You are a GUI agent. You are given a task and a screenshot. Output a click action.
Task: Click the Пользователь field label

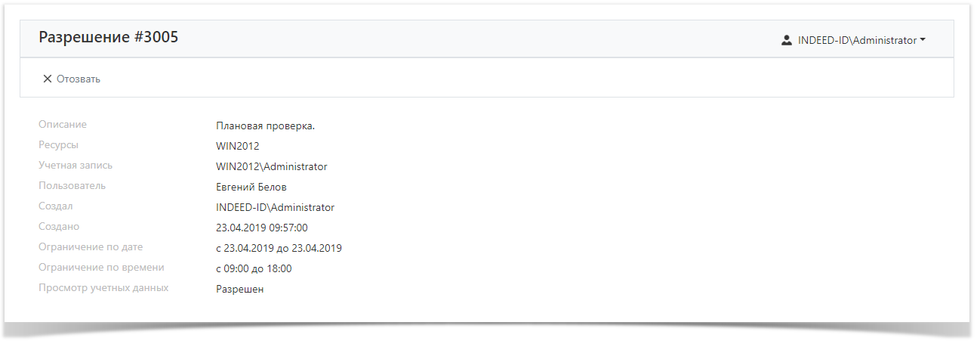[x=72, y=186]
